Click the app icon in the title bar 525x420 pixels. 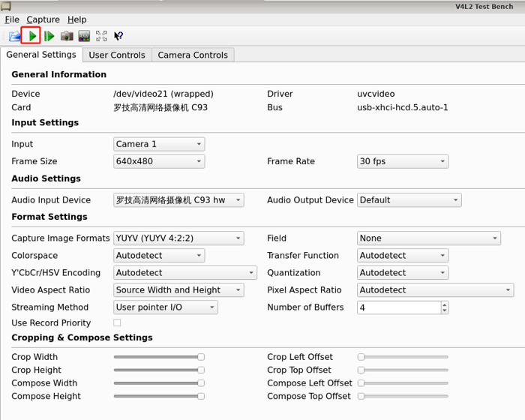coord(6,6)
